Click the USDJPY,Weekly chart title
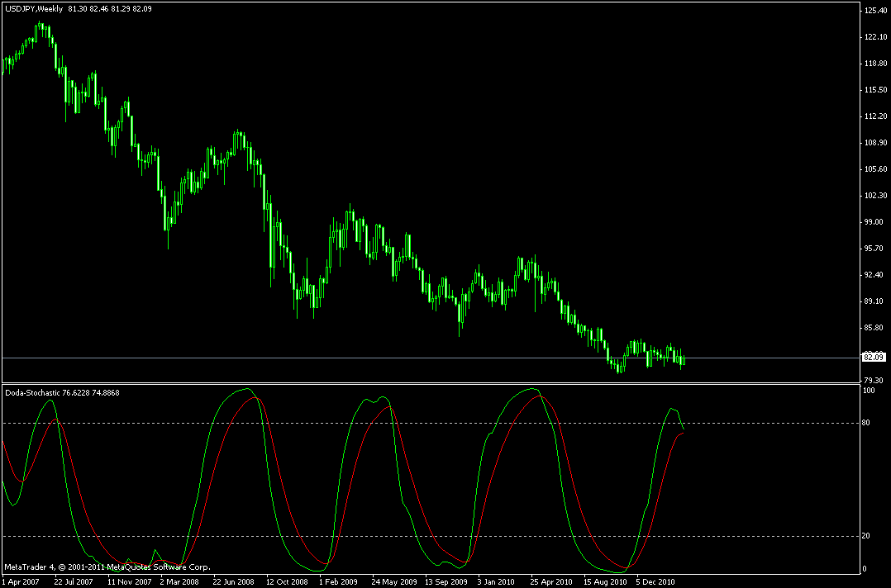Image resolution: width=891 pixels, height=588 pixels. coord(33,9)
